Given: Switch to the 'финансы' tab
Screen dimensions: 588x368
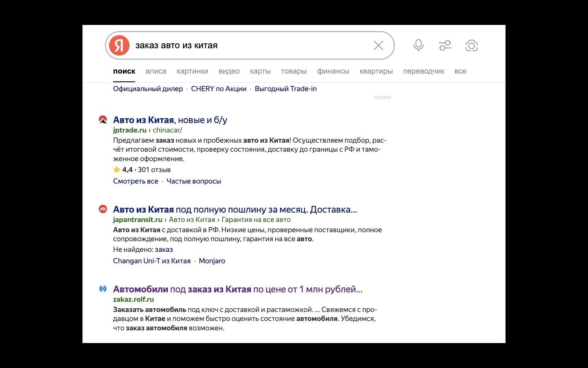Looking at the screenshot, I should pos(333,71).
